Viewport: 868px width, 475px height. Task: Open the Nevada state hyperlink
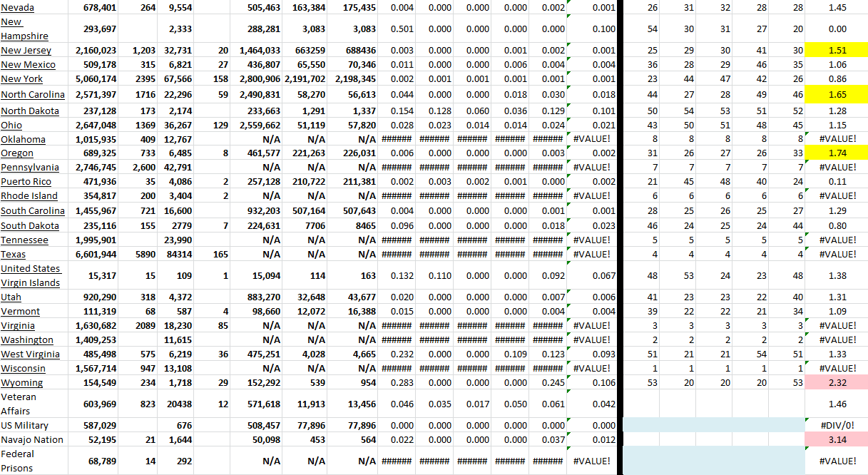[18, 8]
